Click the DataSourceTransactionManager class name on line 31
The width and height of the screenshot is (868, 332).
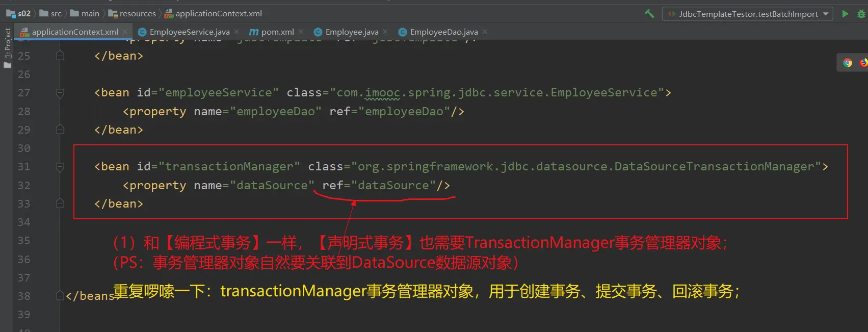point(714,167)
